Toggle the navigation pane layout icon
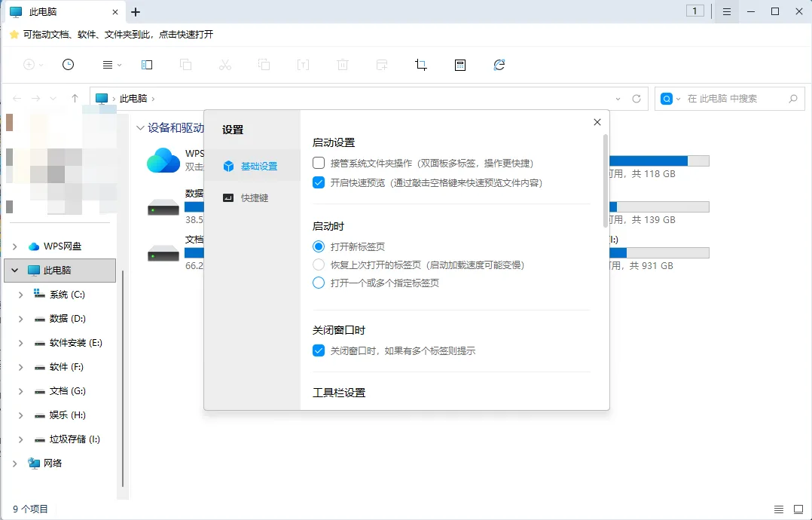812x520 pixels. pos(147,65)
